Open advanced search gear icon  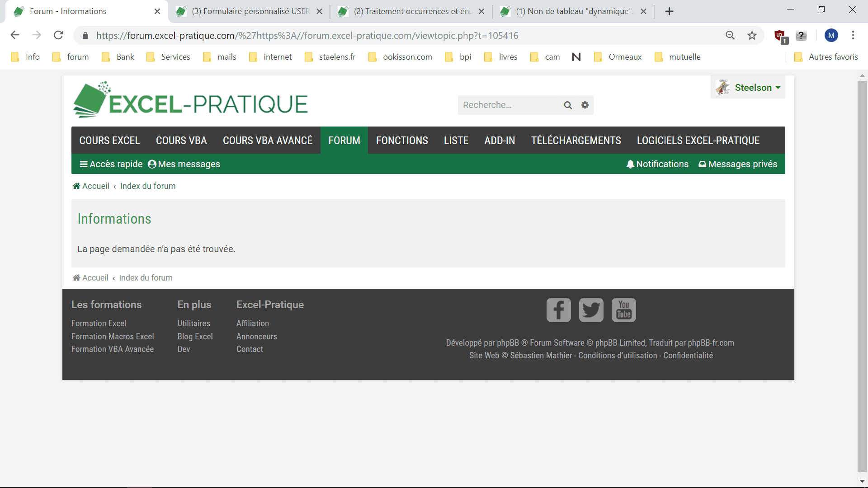(x=585, y=105)
